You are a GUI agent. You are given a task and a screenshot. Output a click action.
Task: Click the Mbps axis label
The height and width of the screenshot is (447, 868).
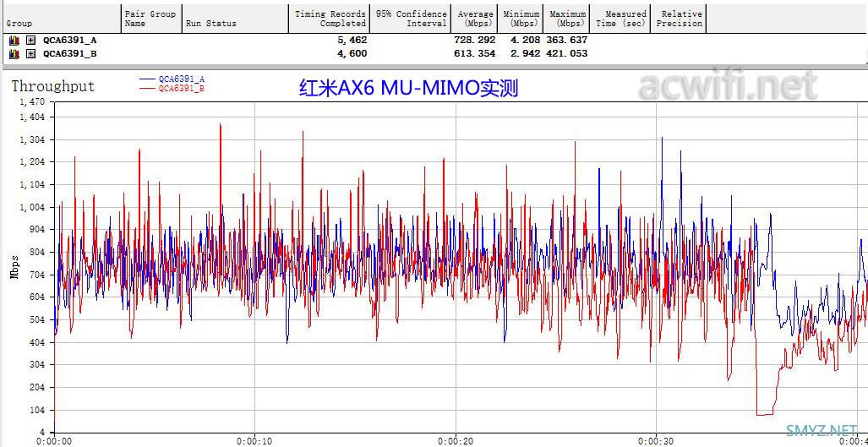15,266
